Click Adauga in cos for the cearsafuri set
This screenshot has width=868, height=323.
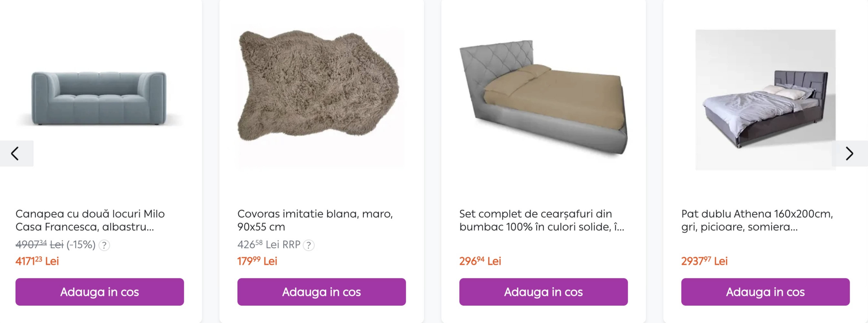click(543, 292)
